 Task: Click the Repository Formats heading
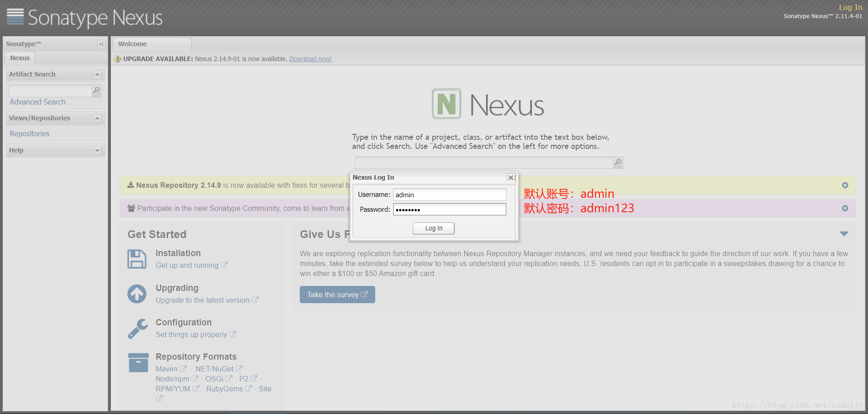click(196, 357)
